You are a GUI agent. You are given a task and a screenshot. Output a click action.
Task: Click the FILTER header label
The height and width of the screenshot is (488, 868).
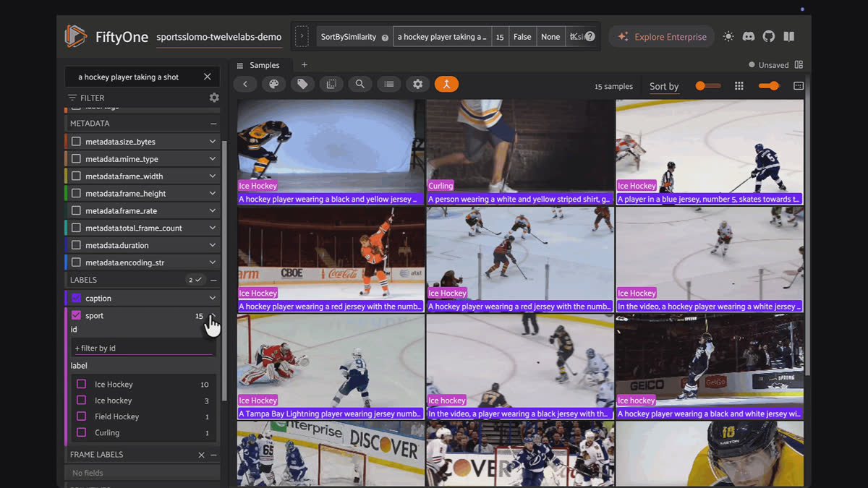[x=93, y=98]
